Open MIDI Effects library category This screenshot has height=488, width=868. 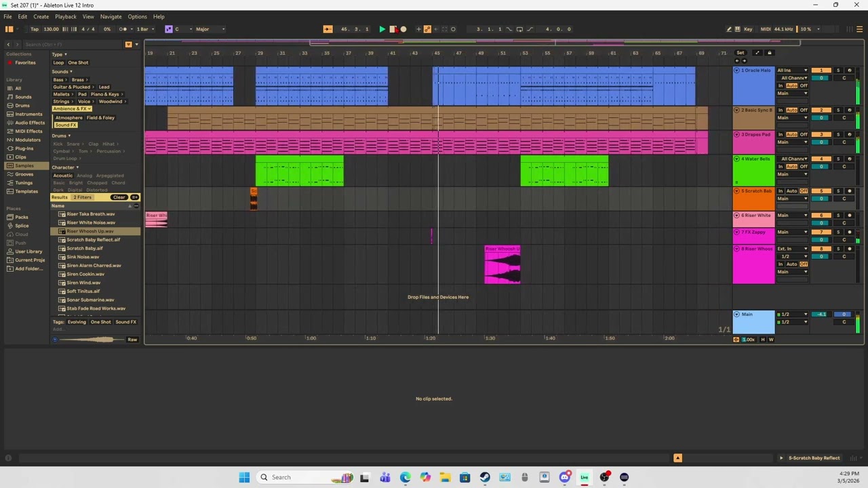[29, 131]
